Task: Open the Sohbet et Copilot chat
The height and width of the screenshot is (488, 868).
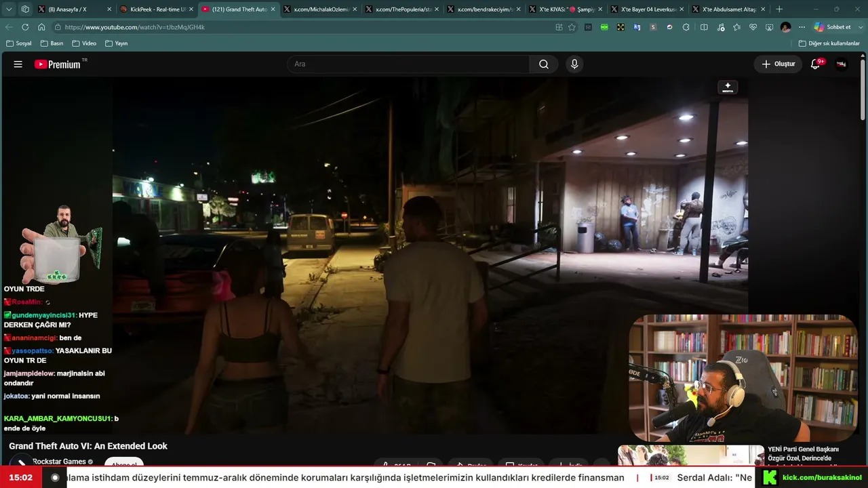Action: (833, 27)
